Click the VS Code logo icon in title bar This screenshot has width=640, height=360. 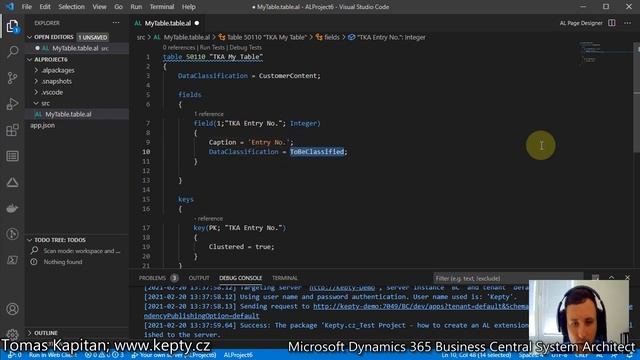click(10, 7)
